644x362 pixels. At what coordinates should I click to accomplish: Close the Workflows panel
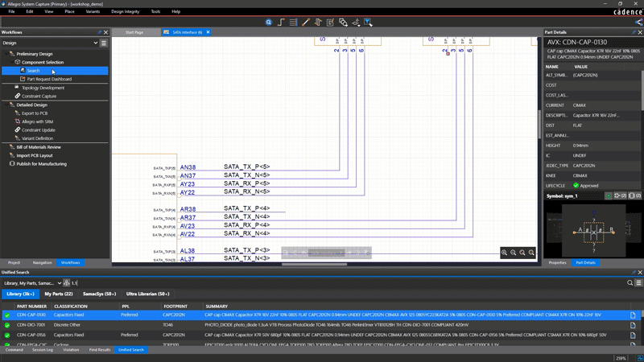106,32
